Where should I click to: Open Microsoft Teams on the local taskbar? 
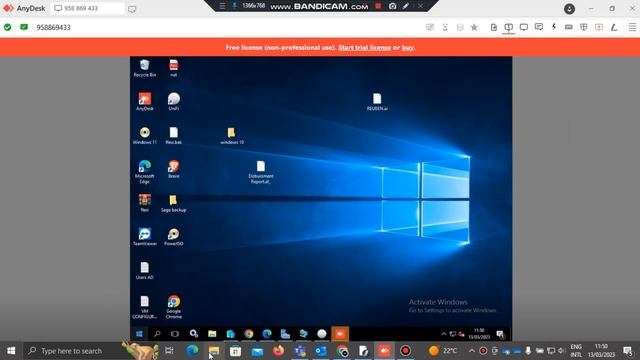[x=300, y=351]
